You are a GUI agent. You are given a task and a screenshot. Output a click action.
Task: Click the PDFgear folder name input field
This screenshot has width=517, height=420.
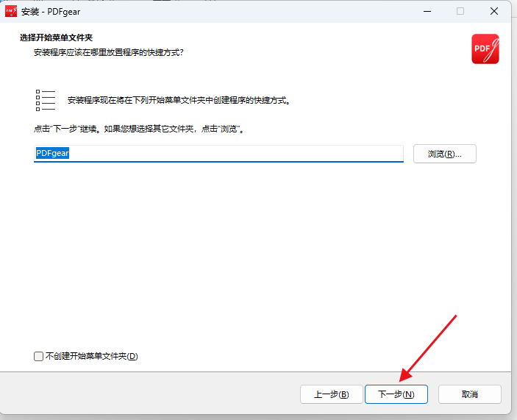pos(218,153)
